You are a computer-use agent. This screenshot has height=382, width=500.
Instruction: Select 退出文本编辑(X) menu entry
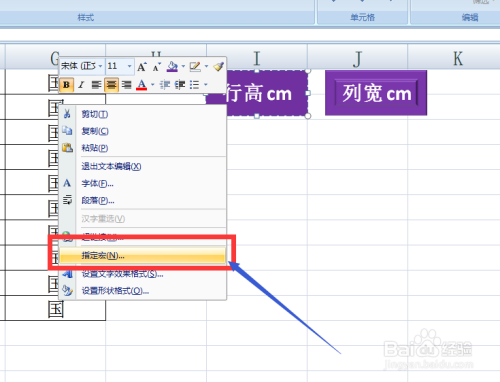tap(143, 166)
